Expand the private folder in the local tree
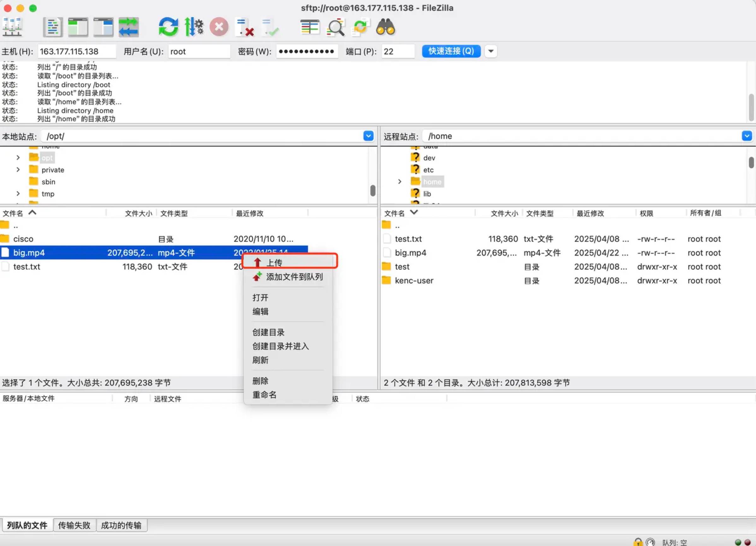Viewport: 756px width, 546px height. click(18, 170)
